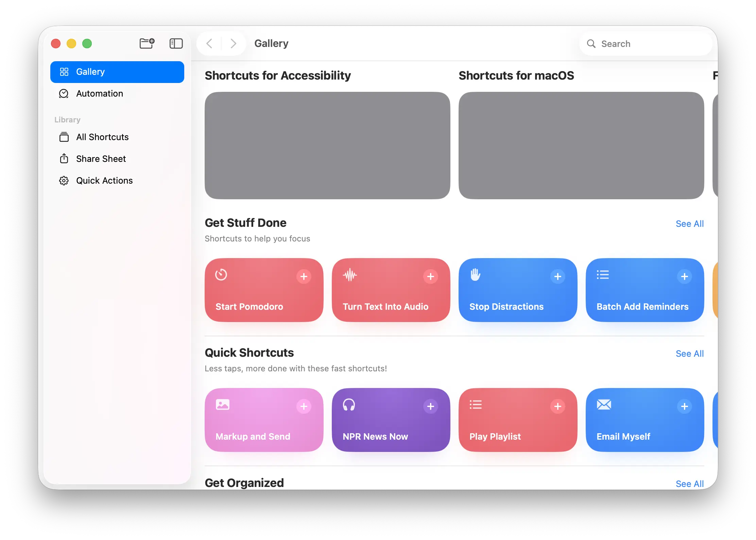The image size is (756, 540).
Task: Open Quick Actions in the Library
Action: click(x=117, y=181)
